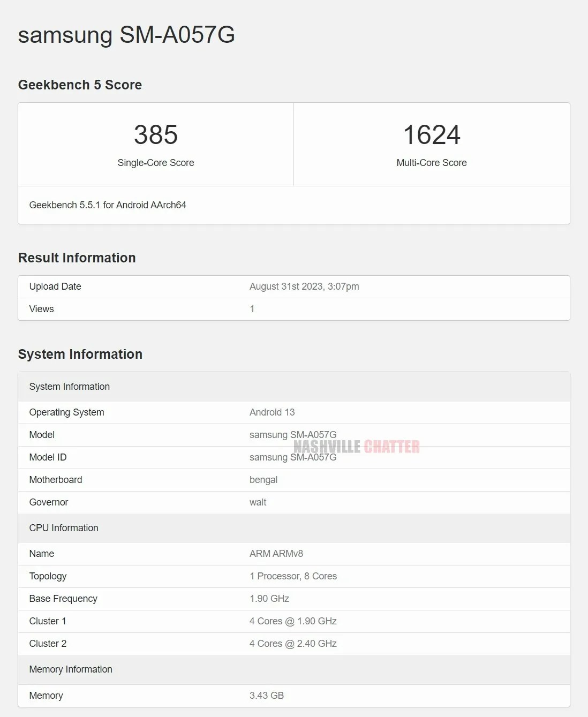Click the Base Frequency label
Screen dimensions: 588x717
pyautogui.click(x=63, y=599)
